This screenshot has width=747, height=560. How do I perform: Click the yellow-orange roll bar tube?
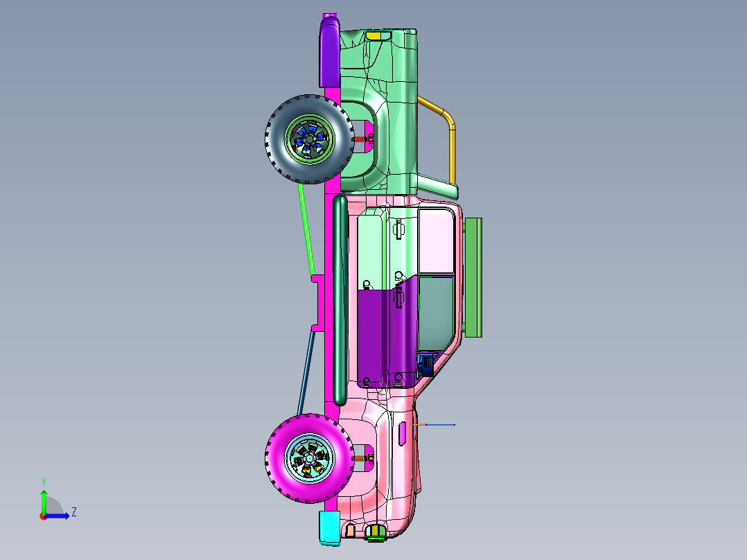(x=451, y=143)
